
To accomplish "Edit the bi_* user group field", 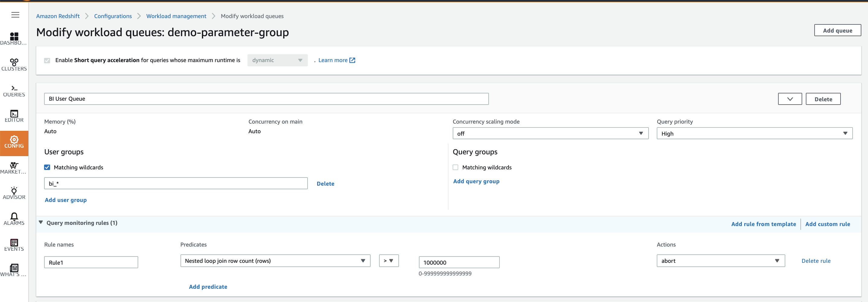I will [176, 183].
